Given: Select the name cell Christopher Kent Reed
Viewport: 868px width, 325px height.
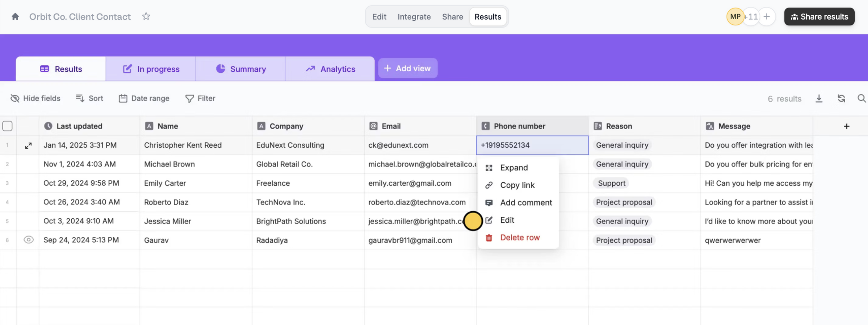Looking at the screenshot, I should [x=196, y=145].
